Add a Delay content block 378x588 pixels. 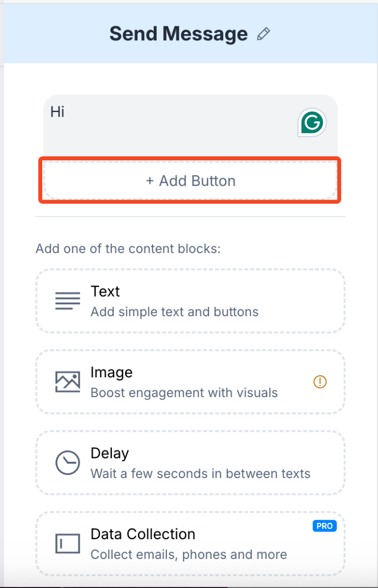190,463
